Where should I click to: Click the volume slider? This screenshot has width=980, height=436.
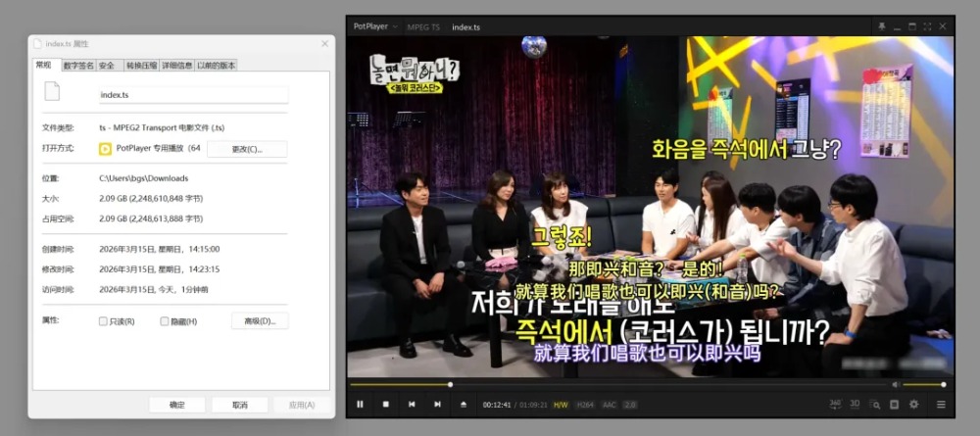click(924, 385)
